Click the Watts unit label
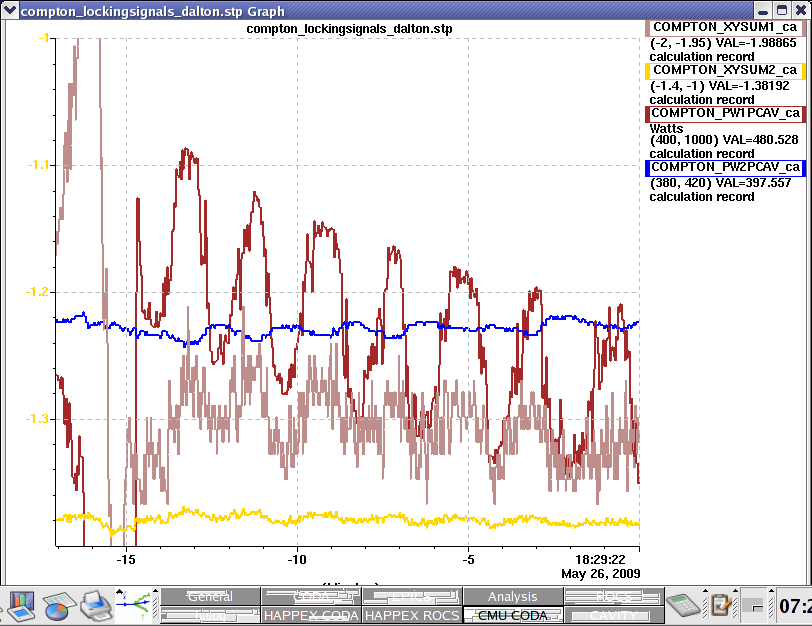Viewport: 812px width, 626px height. click(x=666, y=128)
